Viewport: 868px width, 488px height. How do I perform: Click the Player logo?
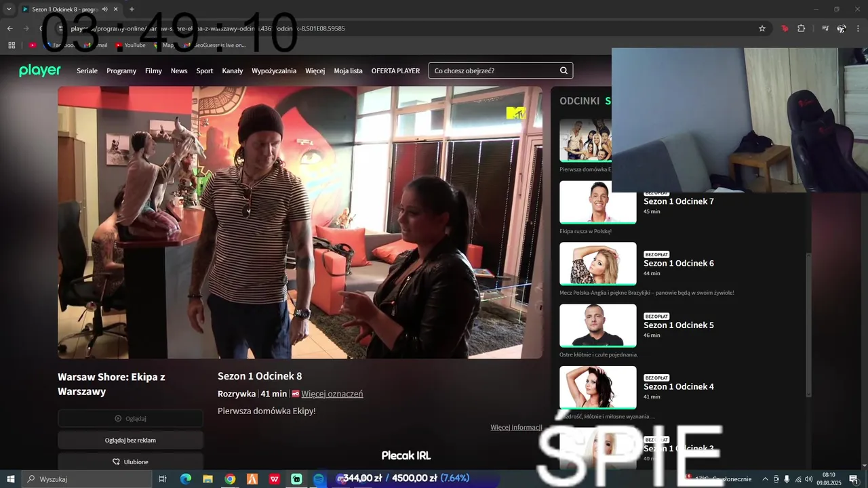[40, 70]
